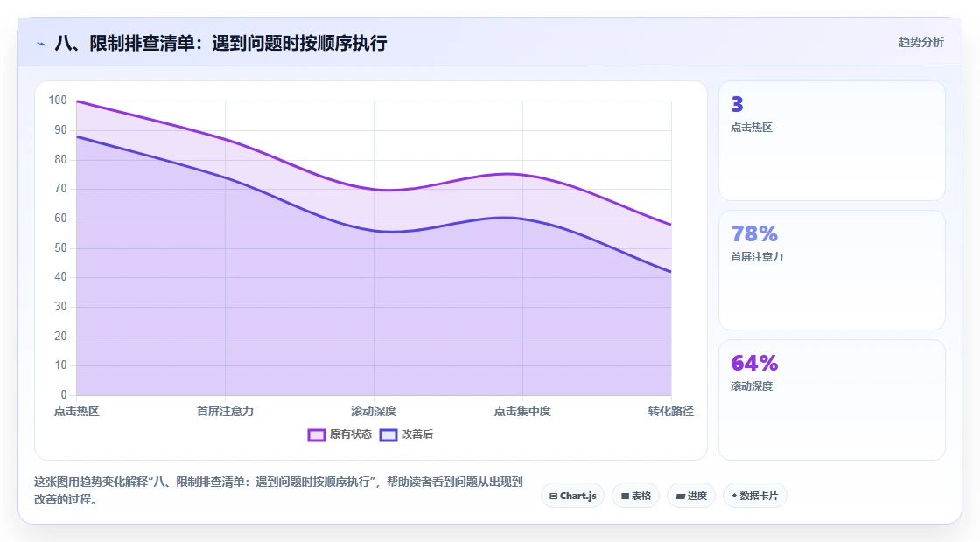Click the icon inside the 进度 chip
Screen dimensions: 980x542
681,497
